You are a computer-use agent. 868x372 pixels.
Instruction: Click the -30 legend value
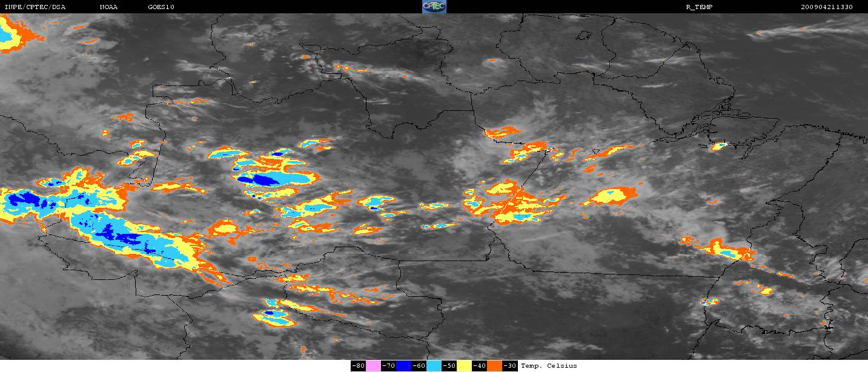click(509, 366)
